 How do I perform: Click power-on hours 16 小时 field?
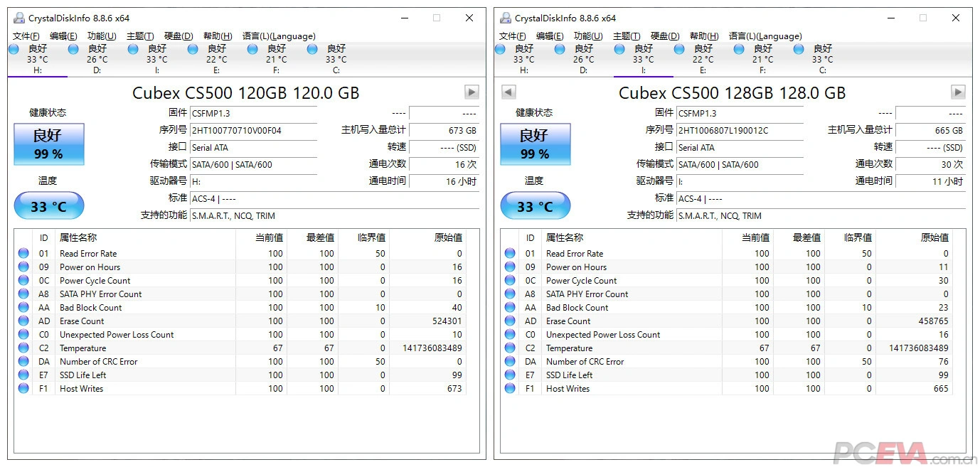pyautogui.click(x=444, y=181)
